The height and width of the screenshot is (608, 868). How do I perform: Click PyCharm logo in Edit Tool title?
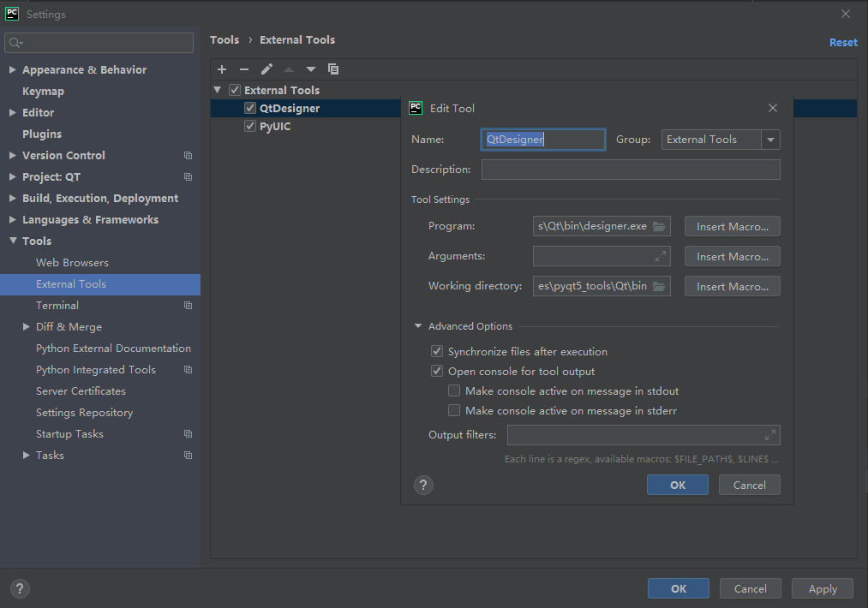click(x=416, y=108)
